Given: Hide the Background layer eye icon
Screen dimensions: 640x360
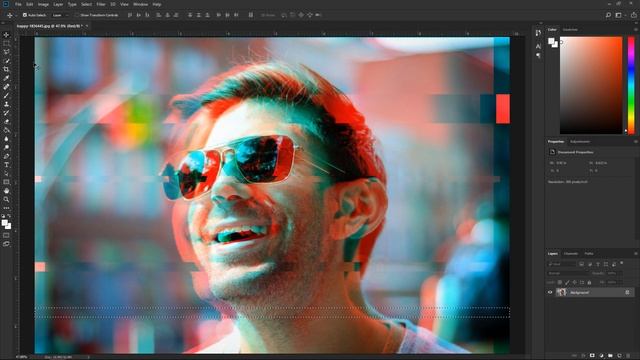Looking at the screenshot, I should [x=550, y=292].
